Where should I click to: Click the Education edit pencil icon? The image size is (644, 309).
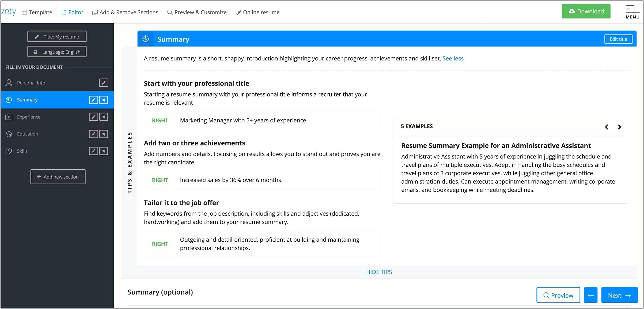coord(94,134)
